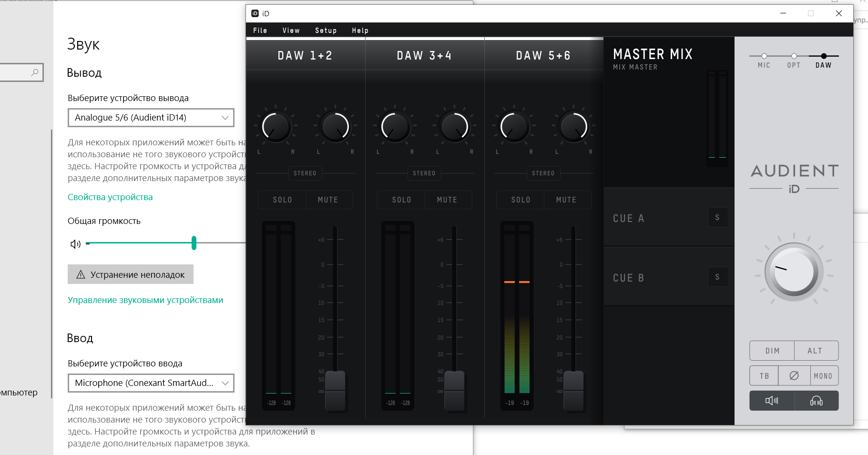The image size is (868, 455).
Task: Click the DAW 5+6 channel title
Action: [x=543, y=56]
